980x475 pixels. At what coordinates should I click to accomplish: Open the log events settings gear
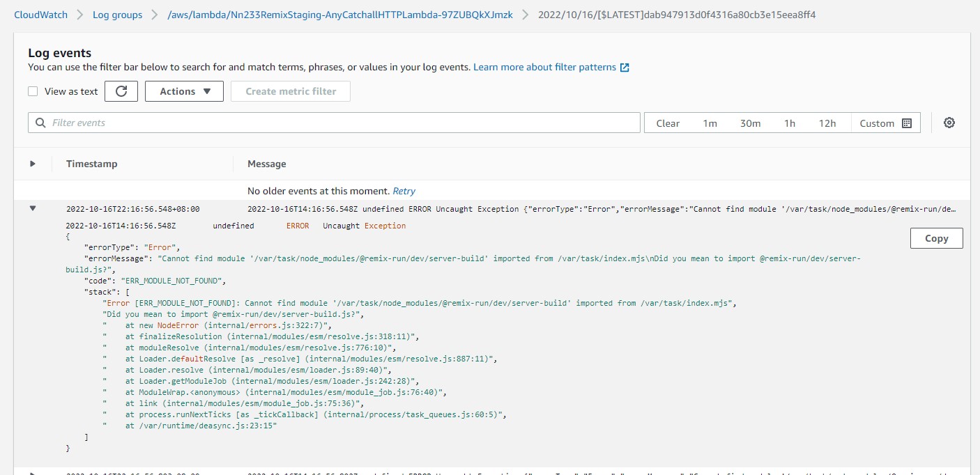coord(949,122)
